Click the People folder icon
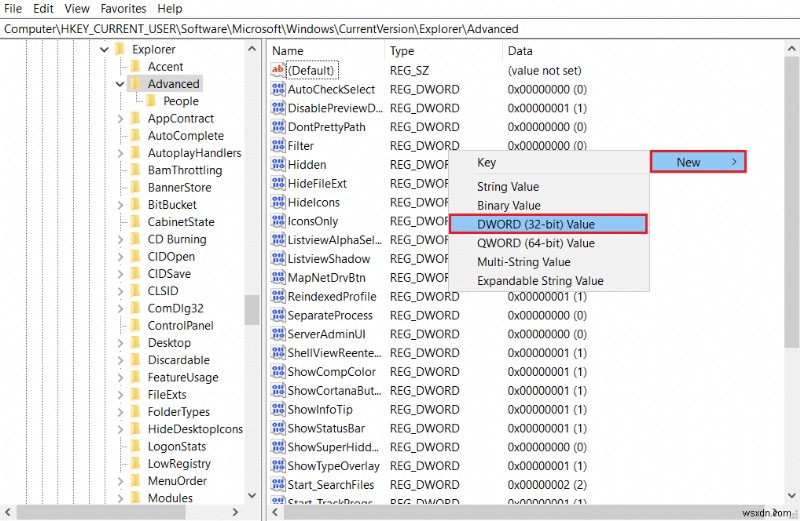800x521 pixels. coord(152,101)
